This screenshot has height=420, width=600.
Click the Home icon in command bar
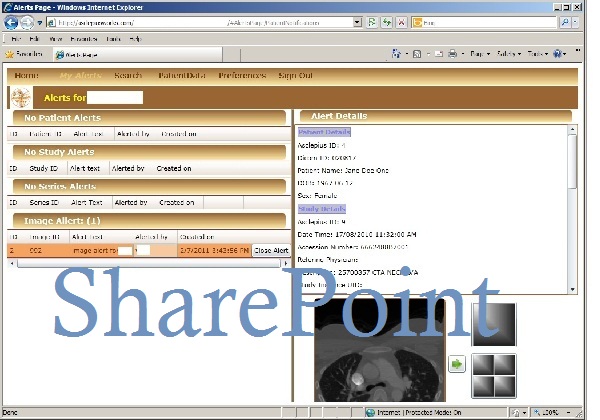[x=396, y=54]
